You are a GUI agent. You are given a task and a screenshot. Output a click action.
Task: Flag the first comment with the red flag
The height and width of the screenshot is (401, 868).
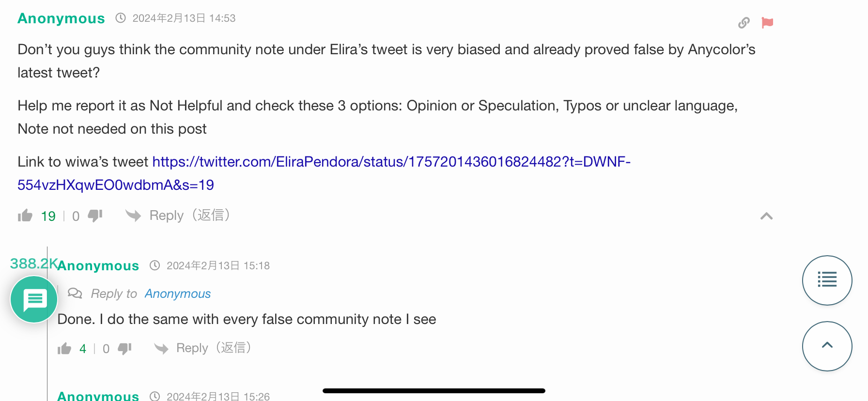point(767,23)
